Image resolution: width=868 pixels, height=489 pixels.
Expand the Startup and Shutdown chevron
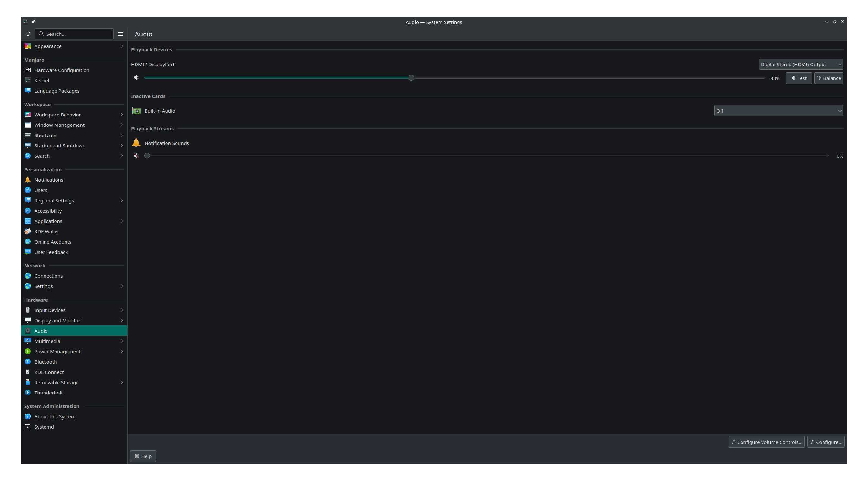tap(122, 146)
